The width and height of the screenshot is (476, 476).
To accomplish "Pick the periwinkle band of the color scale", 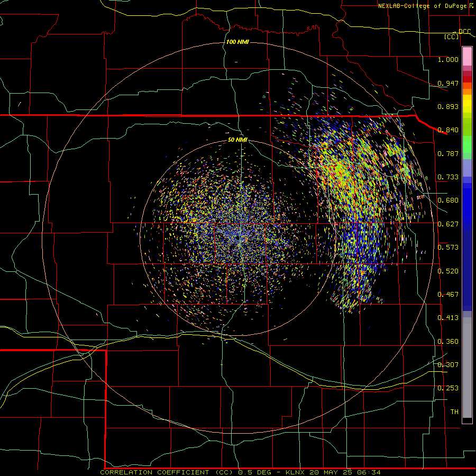I will (x=467, y=168).
